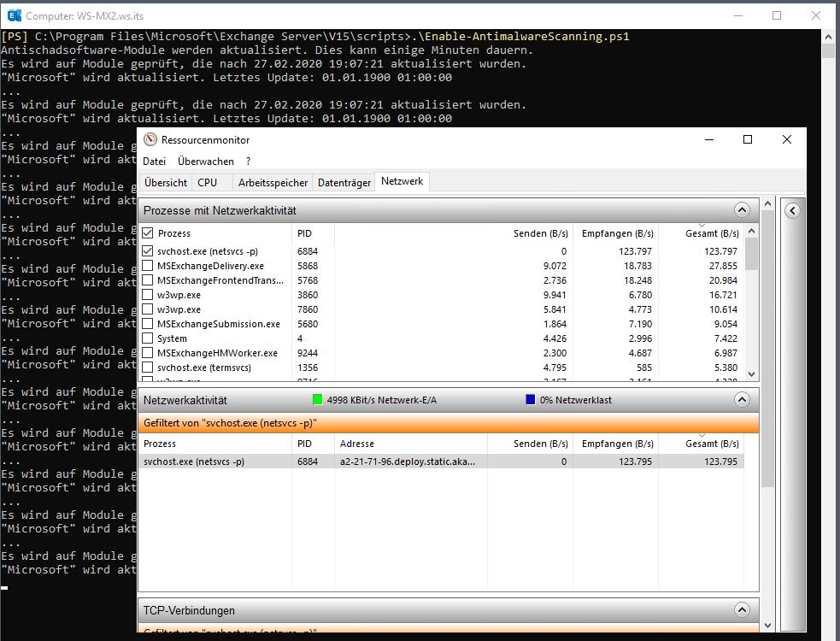Check the MSExchangeDelivery.exe checkbox
Screen dimensions: 840x641
pos(148,265)
